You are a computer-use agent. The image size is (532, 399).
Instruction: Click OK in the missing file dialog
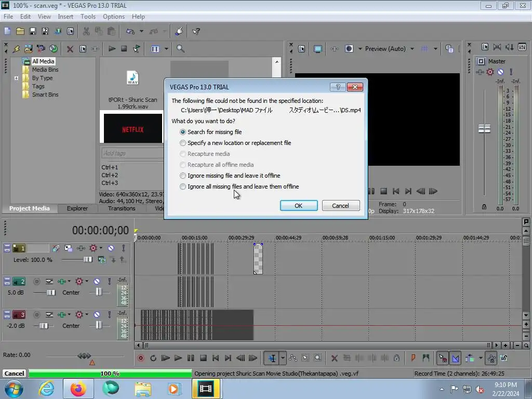click(x=299, y=206)
